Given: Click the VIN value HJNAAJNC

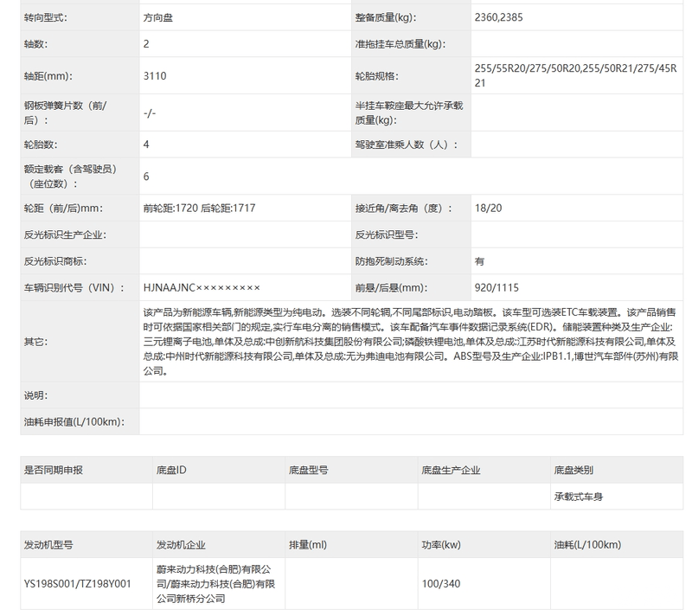Looking at the screenshot, I should coord(202,287).
